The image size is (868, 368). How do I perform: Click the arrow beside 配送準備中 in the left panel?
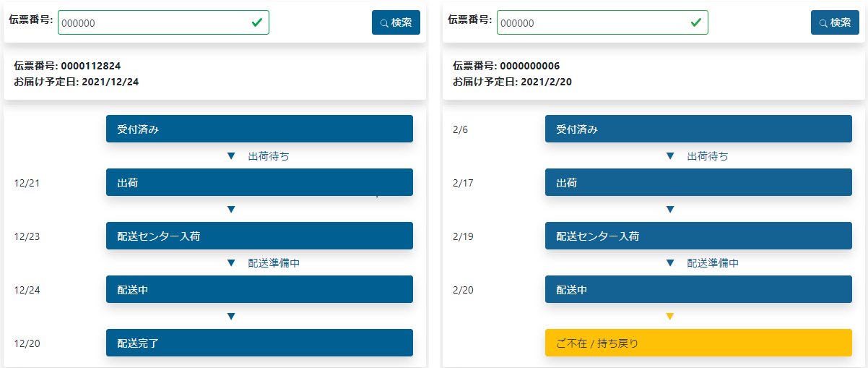point(231,263)
